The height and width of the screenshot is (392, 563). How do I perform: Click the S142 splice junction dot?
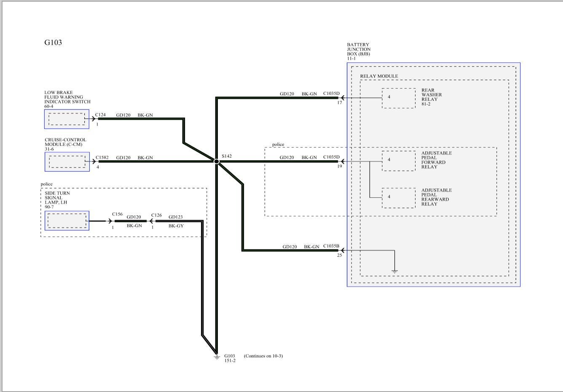[x=217, y=161]
